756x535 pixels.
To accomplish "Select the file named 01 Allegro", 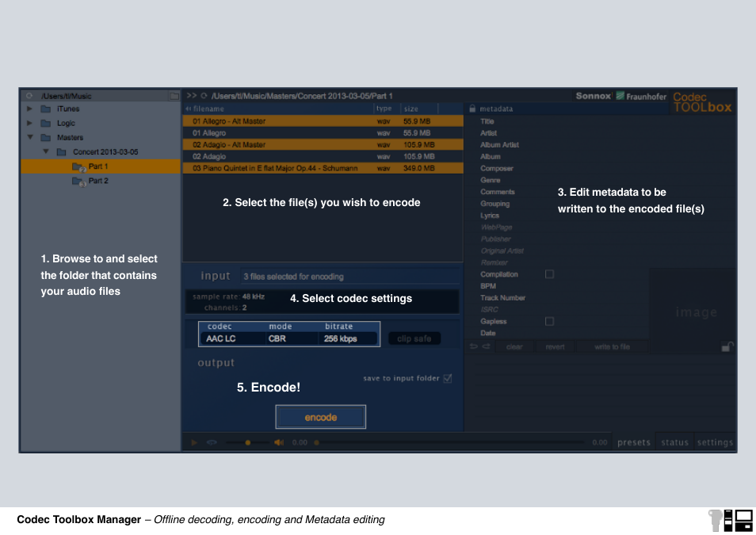I will click(323, 132).
